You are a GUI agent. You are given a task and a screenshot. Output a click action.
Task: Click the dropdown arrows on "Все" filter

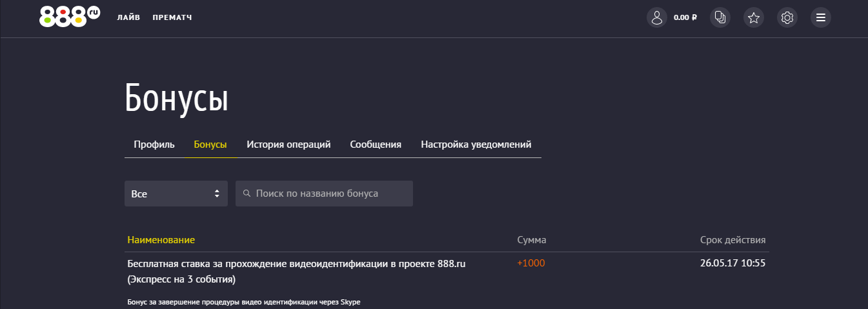[217, 194]
